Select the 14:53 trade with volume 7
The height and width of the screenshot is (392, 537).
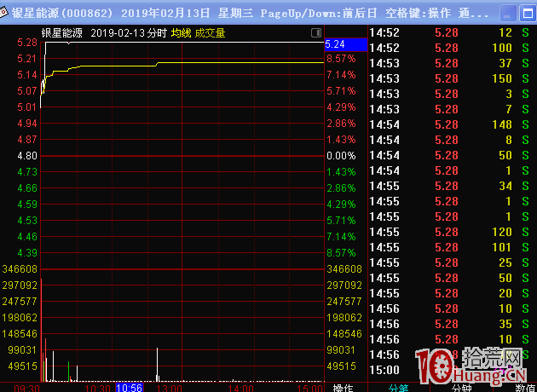(453, 109)
